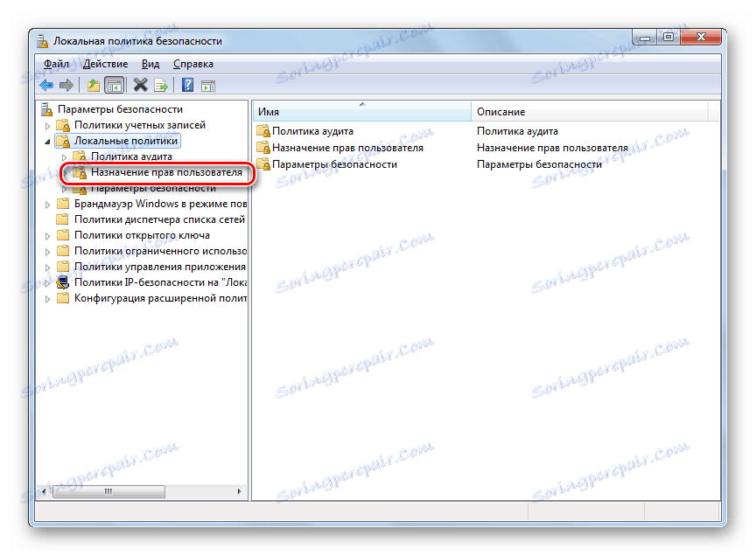Select Политики открытого ключа tree item
This screenshot has width=756, height=556.
[142, 236]
